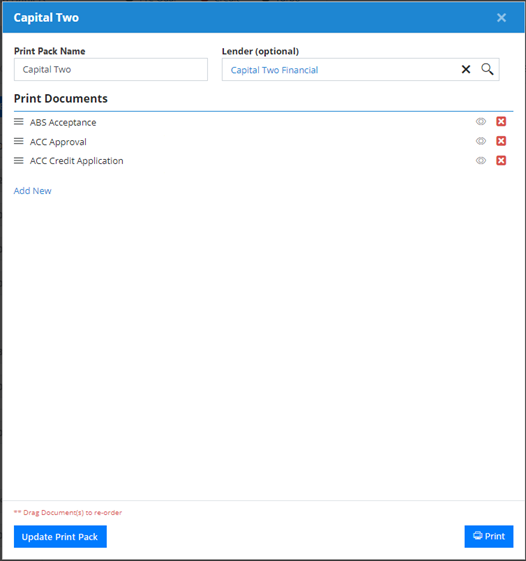Image resolution: width=526 pixels, height=561 pixels.
Task: Preview ABS Acceptance with eye icon
Action: [x=481, y=122]
